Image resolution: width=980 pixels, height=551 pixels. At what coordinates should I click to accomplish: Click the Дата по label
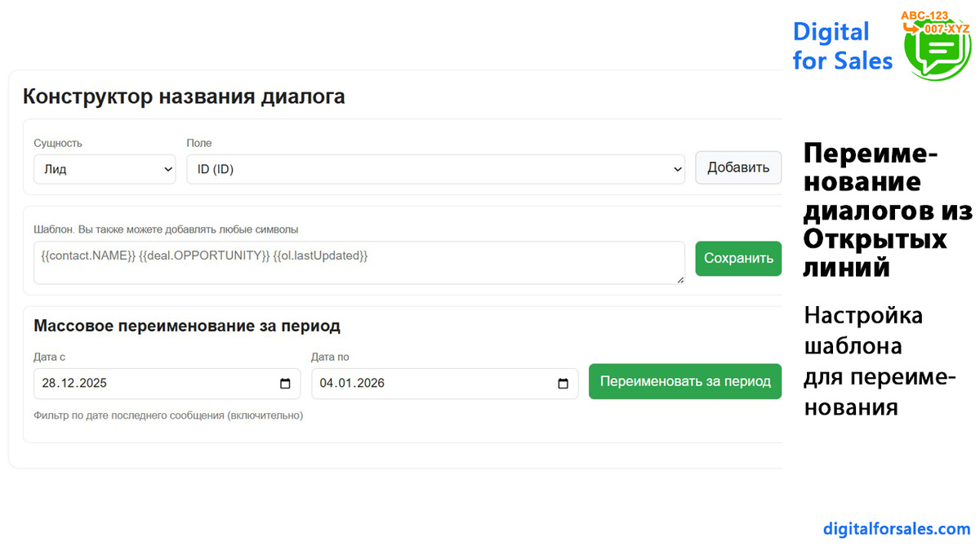click(330, 357)
